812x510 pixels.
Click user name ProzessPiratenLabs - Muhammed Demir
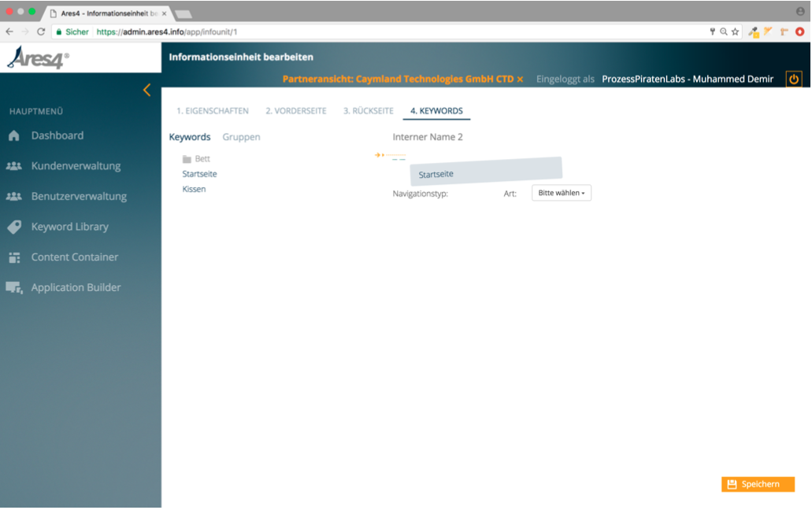click(x=688, y=79)
